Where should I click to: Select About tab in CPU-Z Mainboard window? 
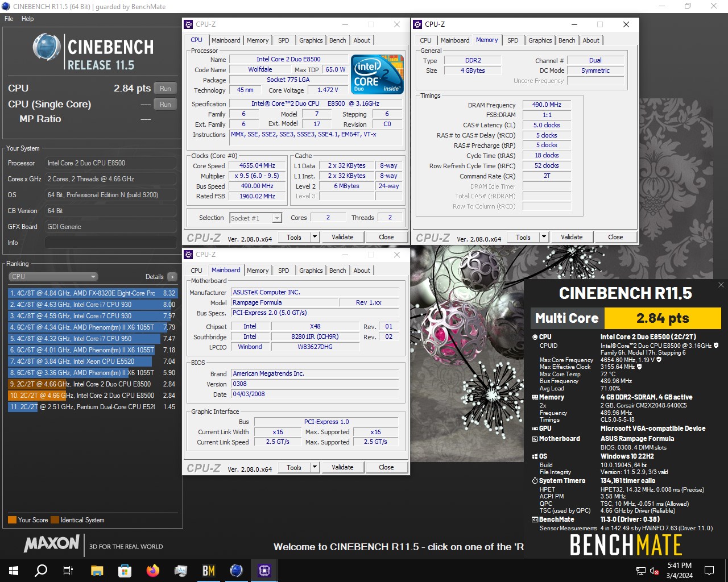pos(362,271)
